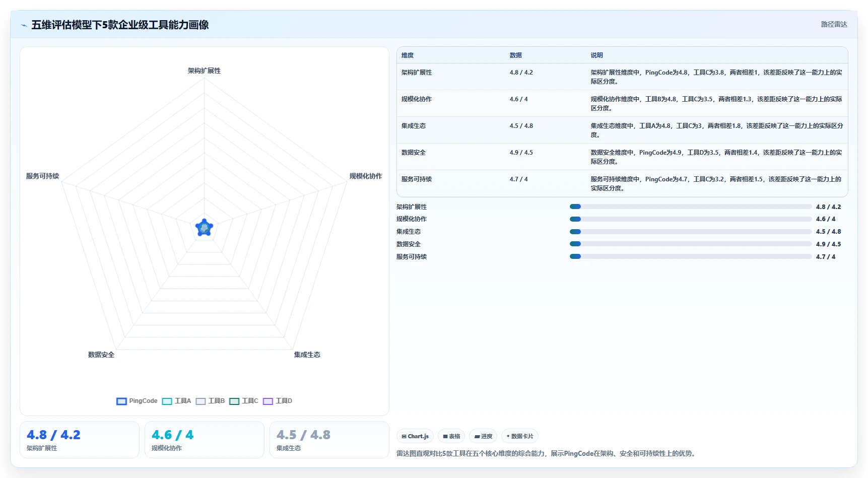Toggle the 工具B legend swatch
The height and width of the screenshot is (478, 868).
(x=201, y=401)
